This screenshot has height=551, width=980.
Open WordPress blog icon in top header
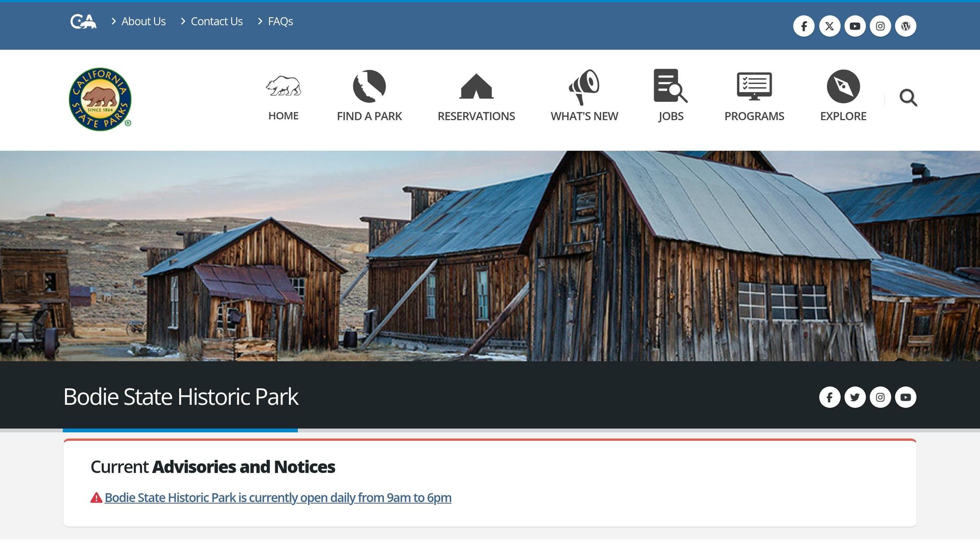pos(906,26)
